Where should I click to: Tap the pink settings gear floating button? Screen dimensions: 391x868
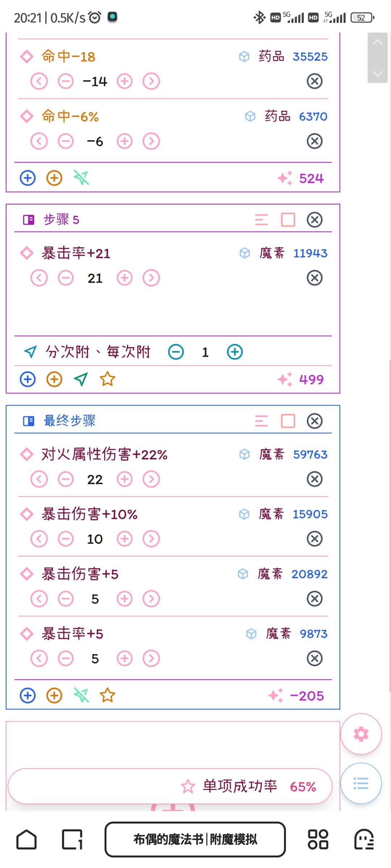(x=361, y=734)
